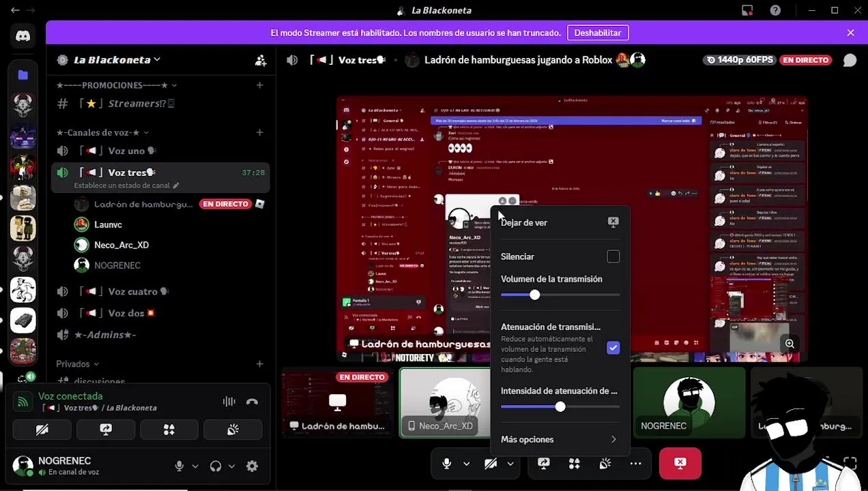Screen dimensions: 868x491
Task: Open soundboard in voice panel
Action: (233, 430)
